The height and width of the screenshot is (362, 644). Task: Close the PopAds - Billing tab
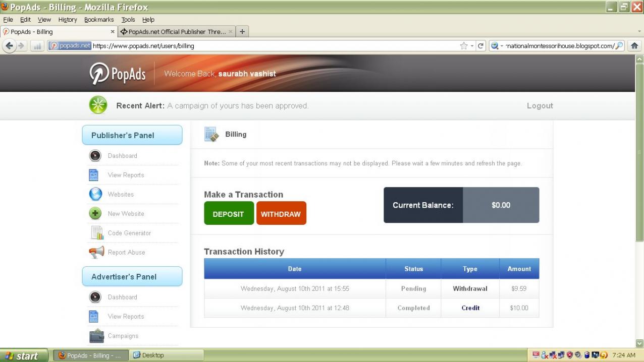113,32
